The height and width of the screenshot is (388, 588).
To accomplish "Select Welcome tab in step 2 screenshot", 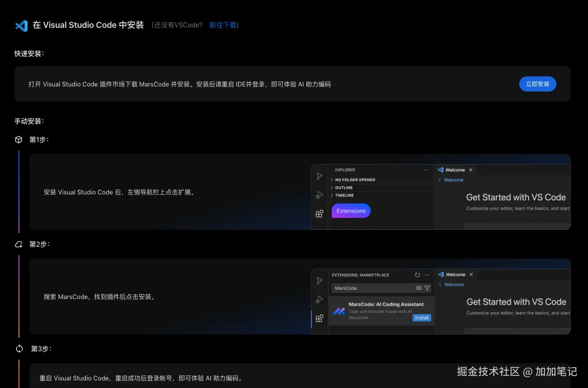I will point(455,275).
